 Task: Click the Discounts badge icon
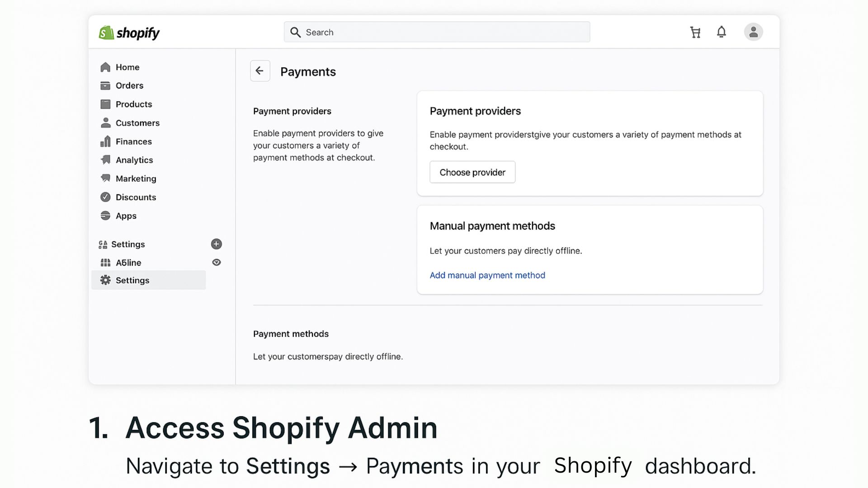tap(105, 197)
